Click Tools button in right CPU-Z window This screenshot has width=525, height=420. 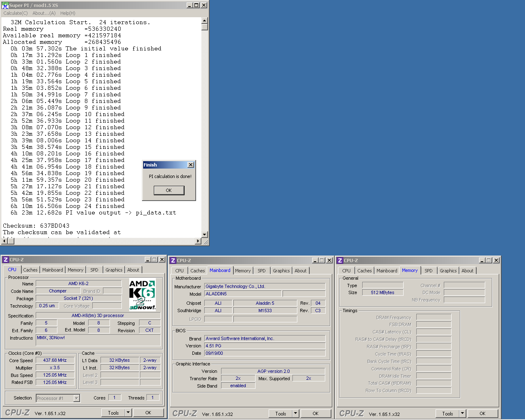pos(447,414)
